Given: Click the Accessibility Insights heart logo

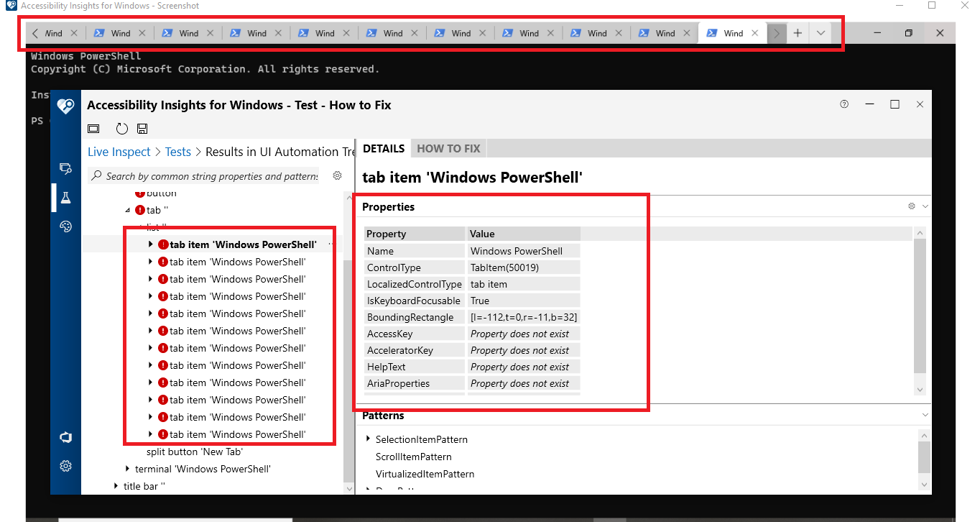Looking at the screenshot, I should tap(65, 105).
